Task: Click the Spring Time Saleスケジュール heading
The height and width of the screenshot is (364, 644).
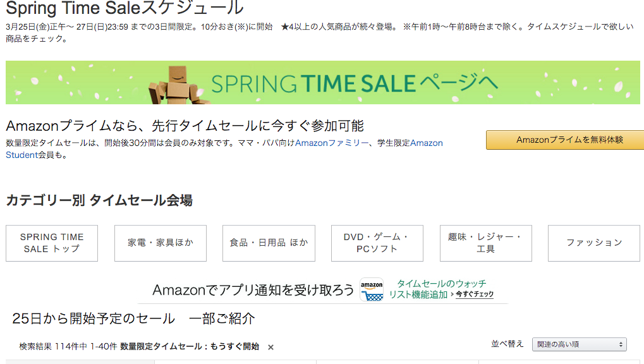Action: pyautogui.click(x=125, y=8)
